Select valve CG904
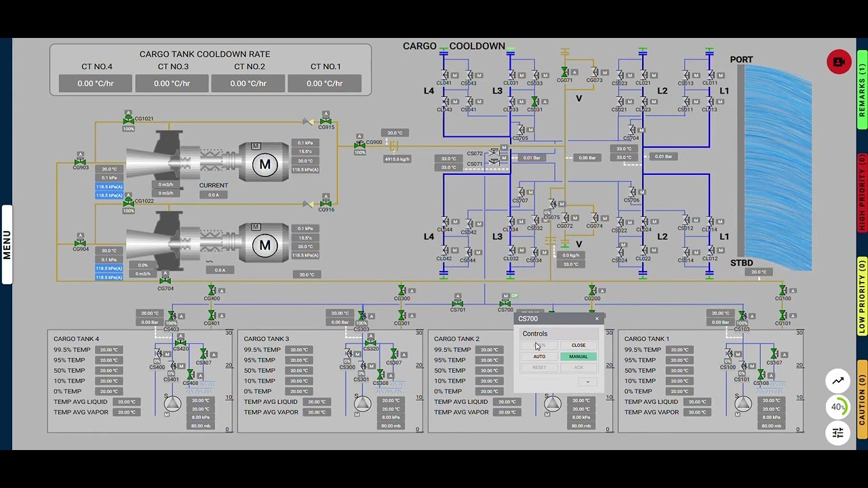868x488 pixels. pos(80,243)
